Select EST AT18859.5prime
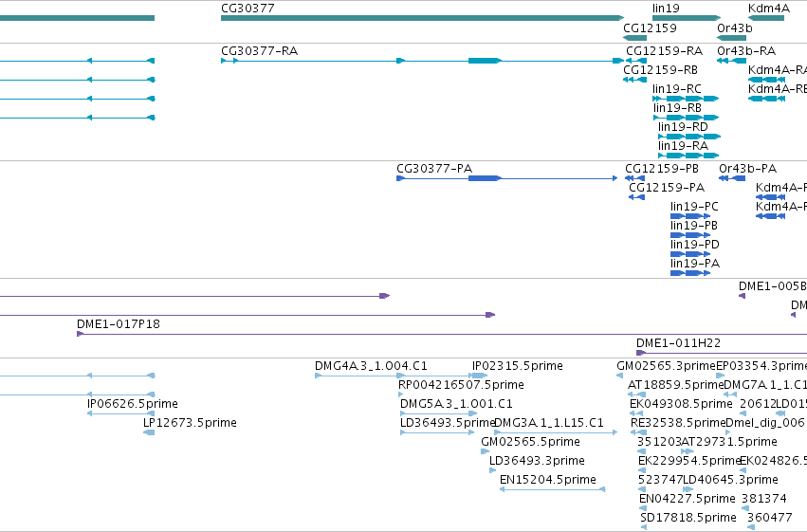The height and width of the screenshot is (532, 807). [636, 394]
